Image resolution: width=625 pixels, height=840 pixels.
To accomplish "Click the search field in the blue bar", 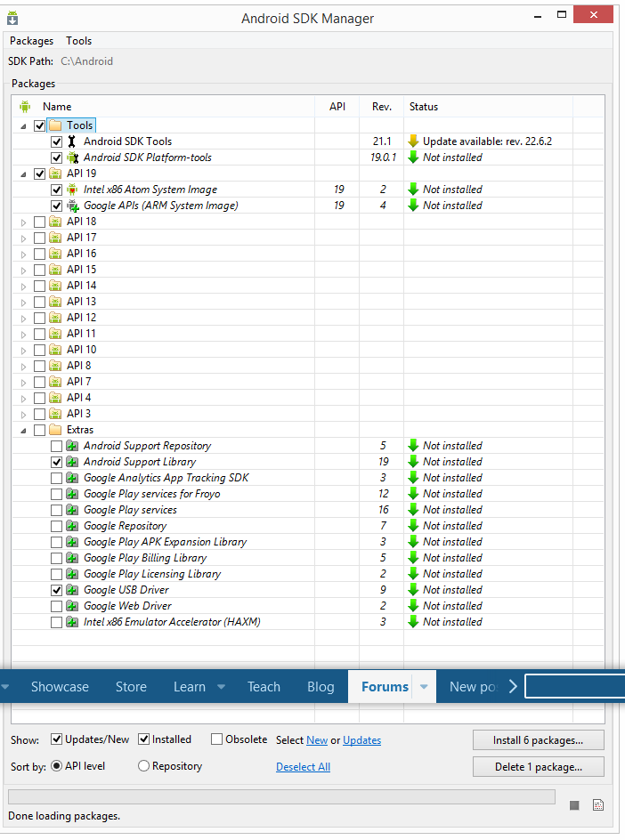I will click(574, 687).
